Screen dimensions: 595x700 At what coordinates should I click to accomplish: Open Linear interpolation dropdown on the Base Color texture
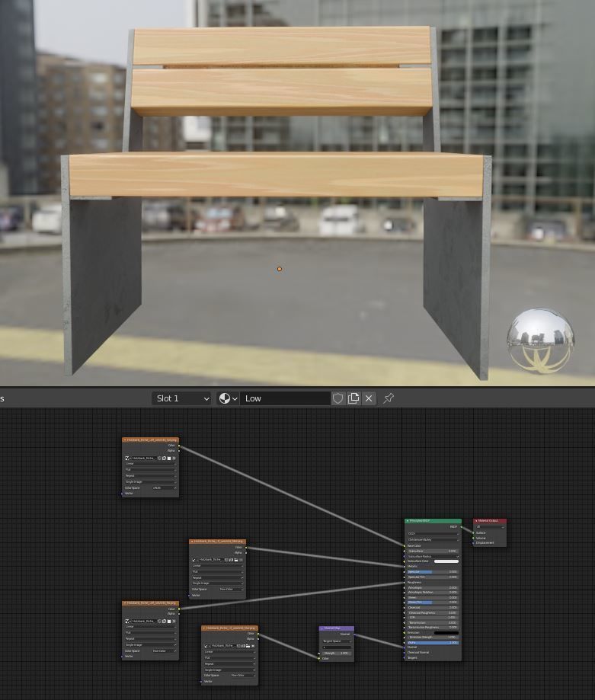point(150,463)
